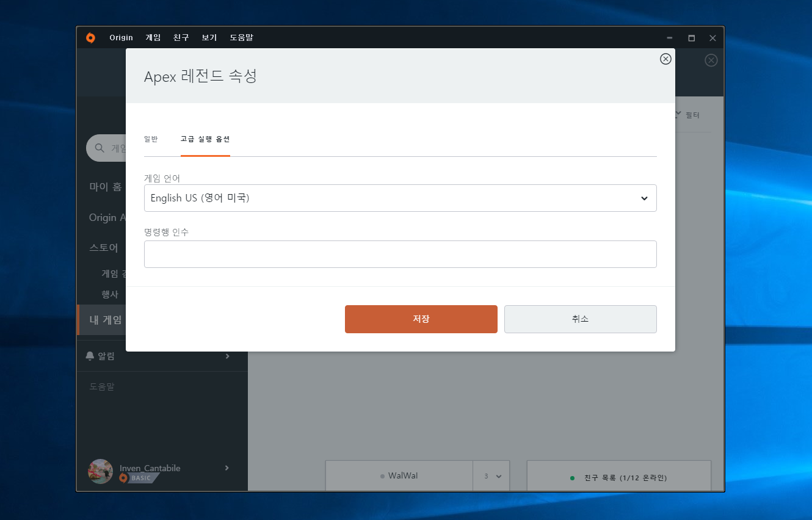Click 도움말 in the sidebar
Image resolution: width=812 pixels, height=520 pixels.
[x=102, y=386]
